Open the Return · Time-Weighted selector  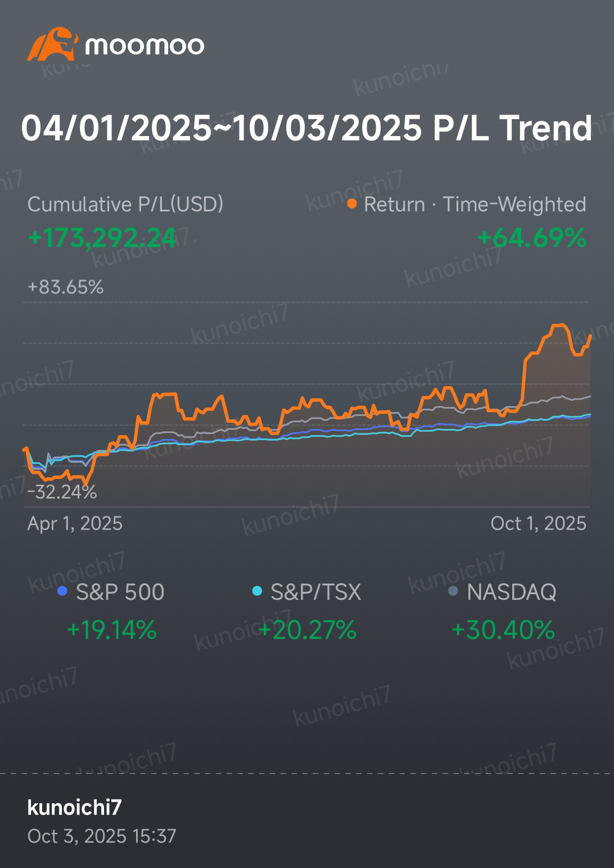[475, 204]
